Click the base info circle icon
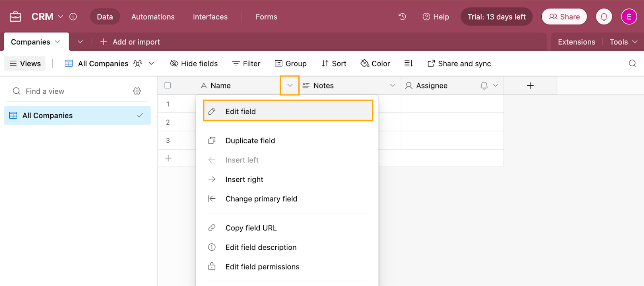This screenshot has width=644, height=286. click(73, 16)
